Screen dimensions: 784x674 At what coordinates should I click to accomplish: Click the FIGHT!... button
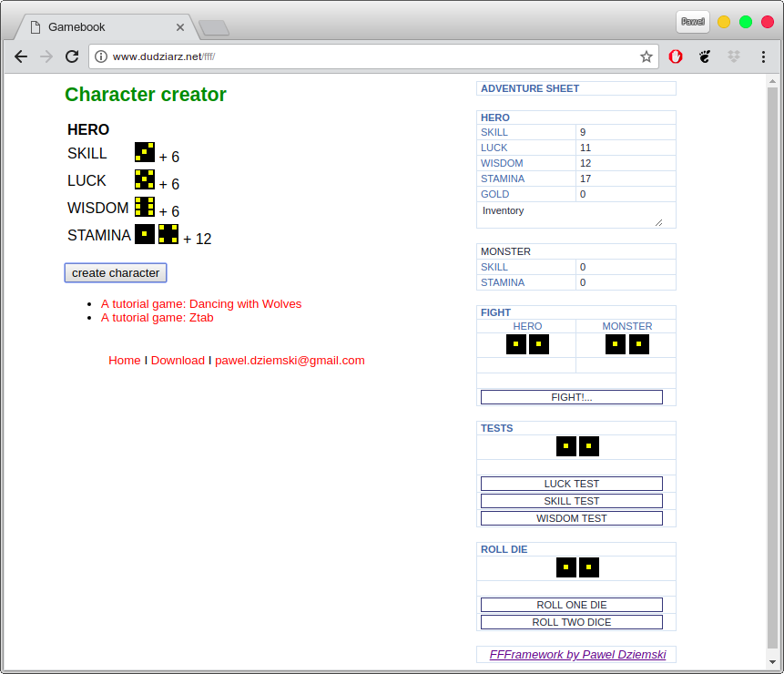coord(571,396)
